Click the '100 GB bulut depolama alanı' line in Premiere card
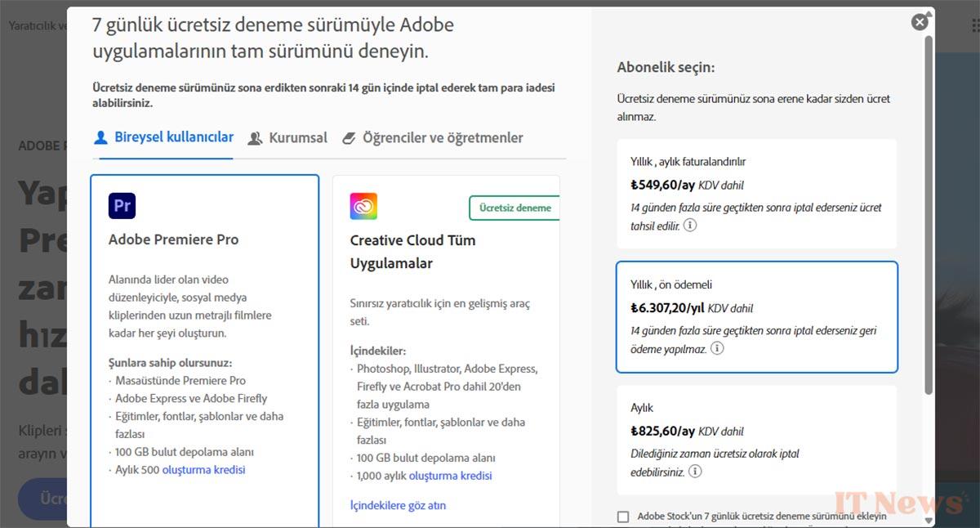980x528 pixels. pyautogui.click(x=184, y=452)
